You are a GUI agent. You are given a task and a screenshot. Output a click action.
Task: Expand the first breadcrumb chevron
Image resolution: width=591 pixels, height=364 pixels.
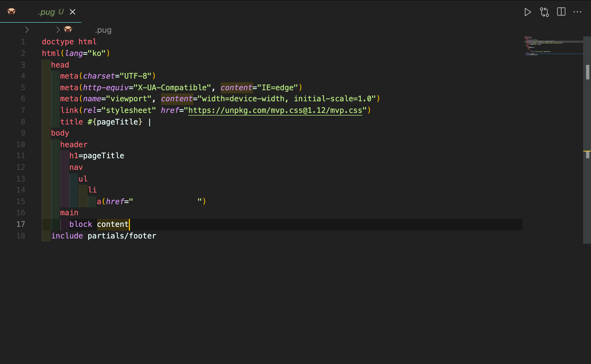[27, 30]
